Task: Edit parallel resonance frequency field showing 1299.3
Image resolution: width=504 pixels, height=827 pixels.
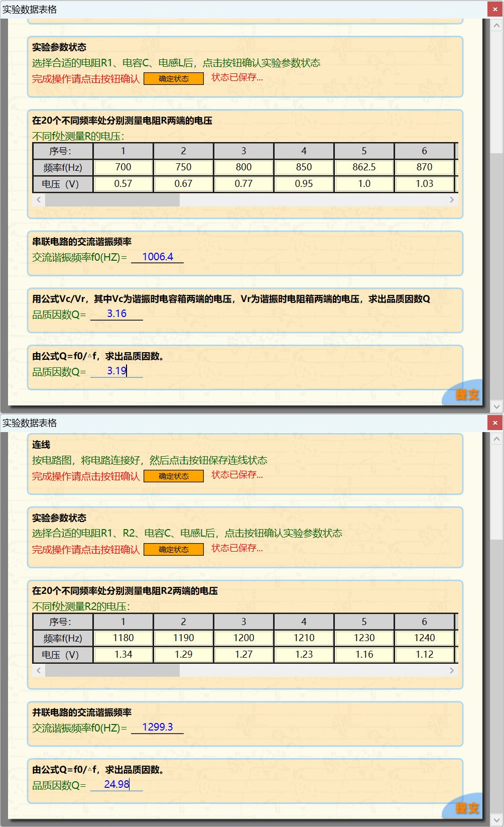Action: pyautogui.click(x=157, y=727)
